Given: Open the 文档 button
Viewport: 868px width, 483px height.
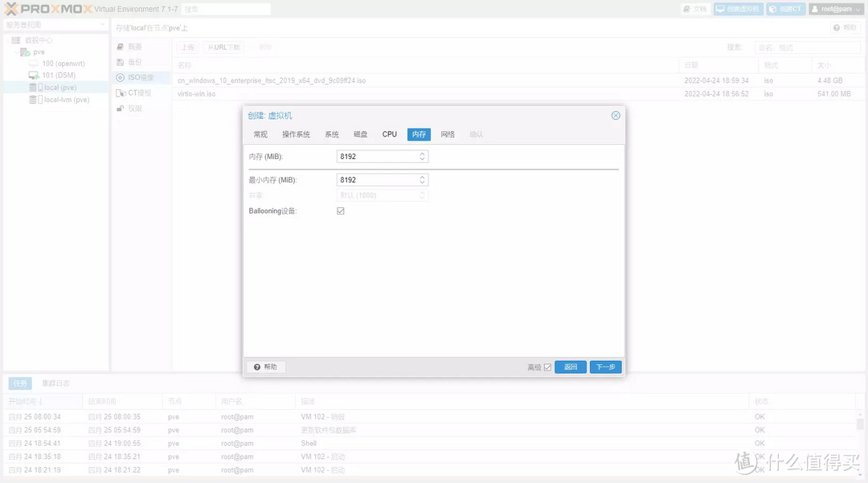Looking at the screenshot, I should (695, 9).
